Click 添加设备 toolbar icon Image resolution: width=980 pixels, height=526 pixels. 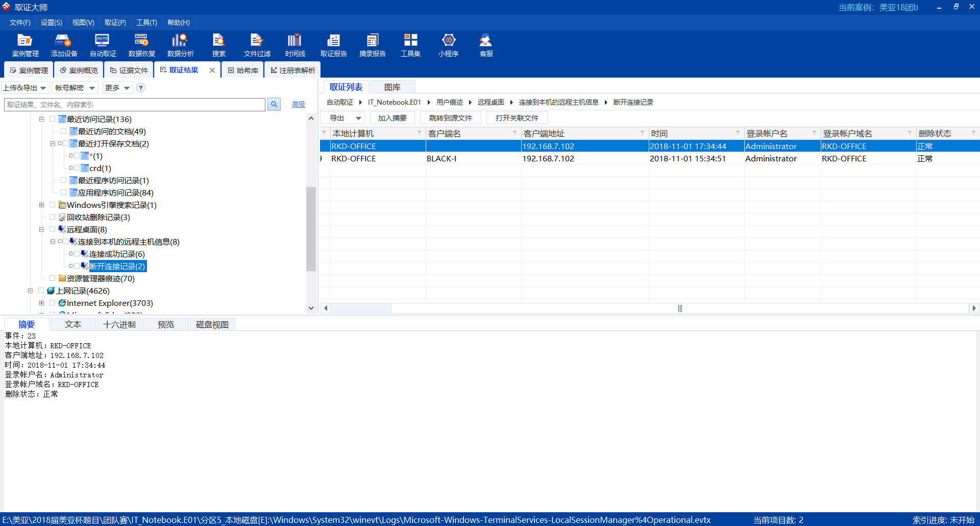64,45
